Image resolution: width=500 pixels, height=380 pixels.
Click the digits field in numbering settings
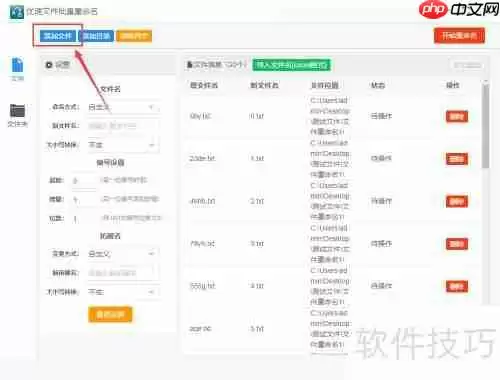coord(84,219)
